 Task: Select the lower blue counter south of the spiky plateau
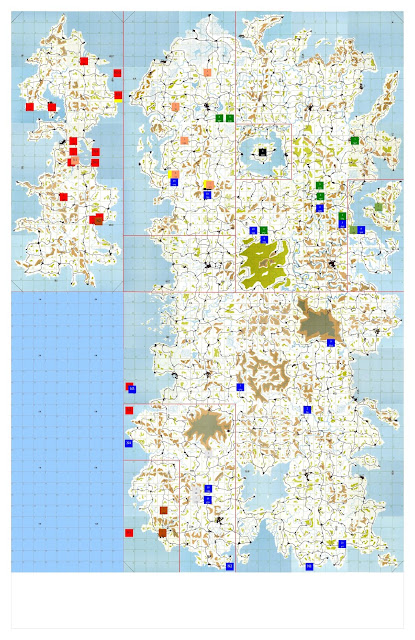tap(208, 500)
